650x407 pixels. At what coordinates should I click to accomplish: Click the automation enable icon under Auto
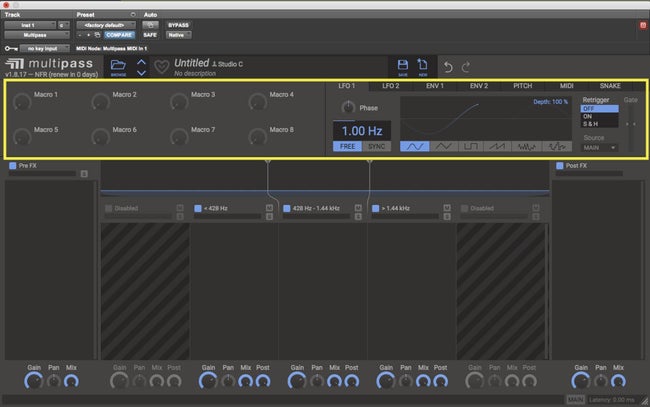(150, 25)
